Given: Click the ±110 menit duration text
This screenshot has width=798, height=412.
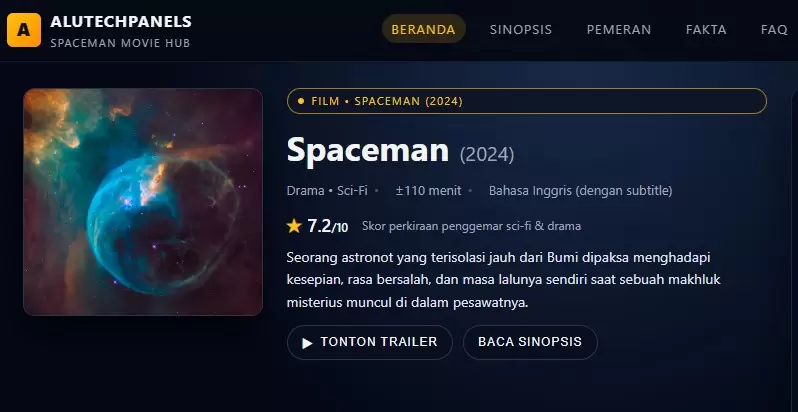Looking at the screenshot, I should pos(428,190).
